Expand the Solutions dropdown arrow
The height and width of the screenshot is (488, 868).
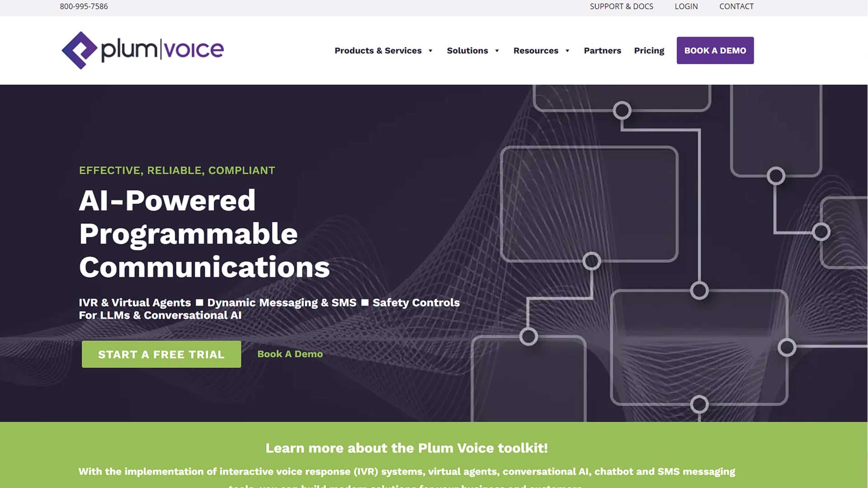[497, 51]
